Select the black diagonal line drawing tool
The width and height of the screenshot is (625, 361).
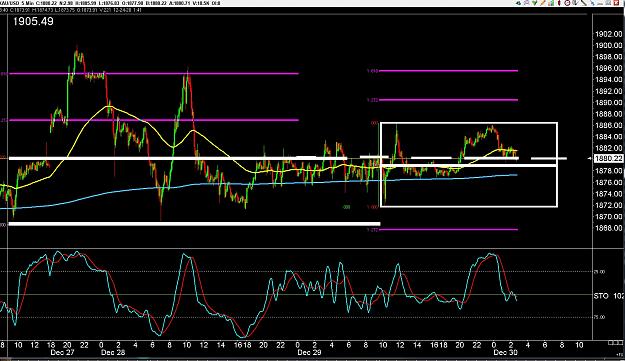(584, 3)
